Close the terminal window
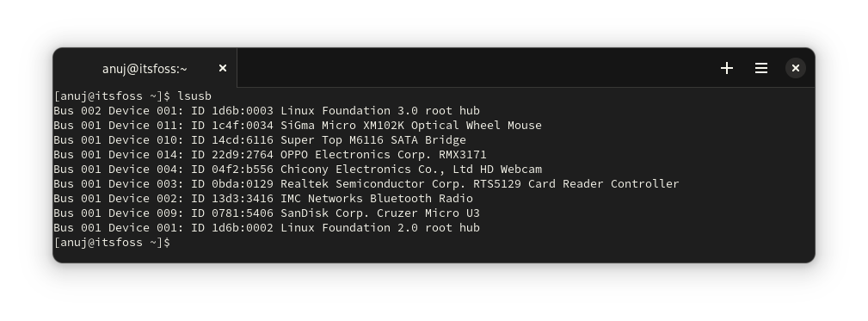The width and height of the screenshot is (868, 321). click(796, 68)
